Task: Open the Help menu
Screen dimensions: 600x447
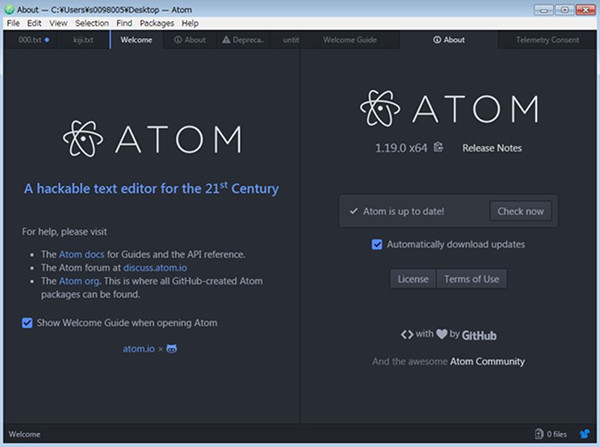Action: [x=190, y=23]
